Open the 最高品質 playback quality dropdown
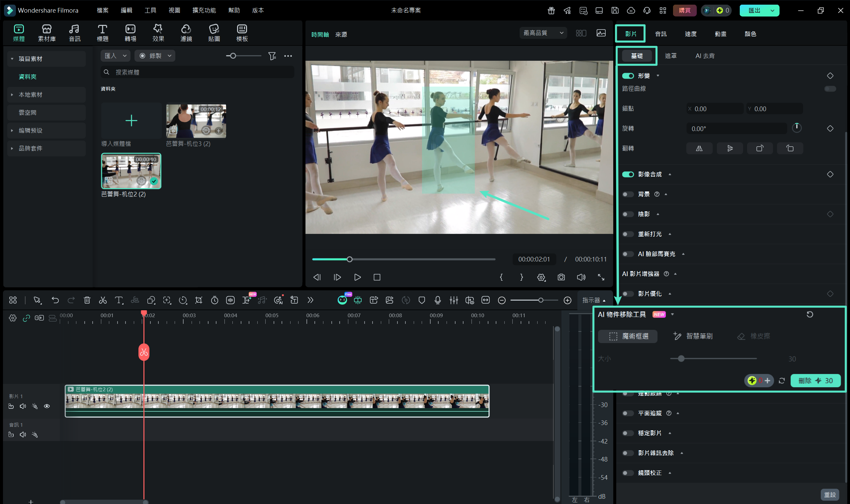 (x=543, y=33)
